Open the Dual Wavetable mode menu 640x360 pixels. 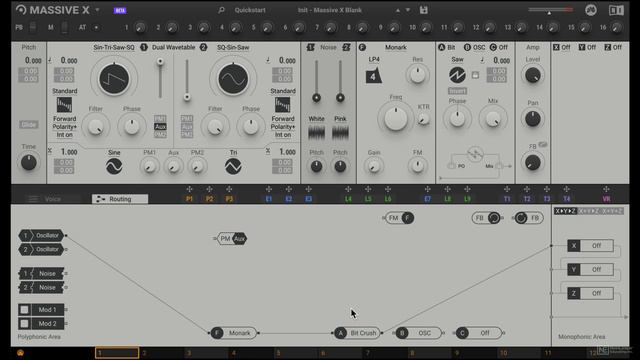(x=173, y=47)
